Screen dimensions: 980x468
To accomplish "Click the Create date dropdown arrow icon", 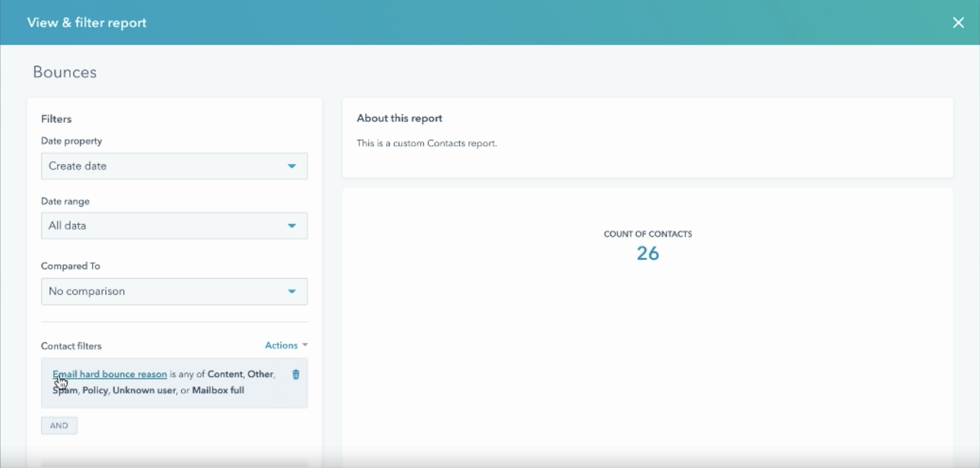I will (x=292, y=166).
